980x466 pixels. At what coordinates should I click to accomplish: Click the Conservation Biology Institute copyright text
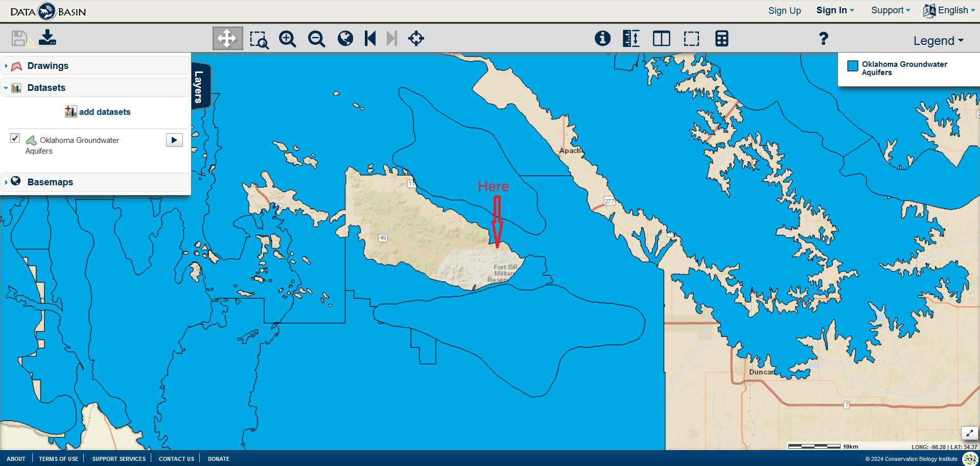[x=911, y=459]
